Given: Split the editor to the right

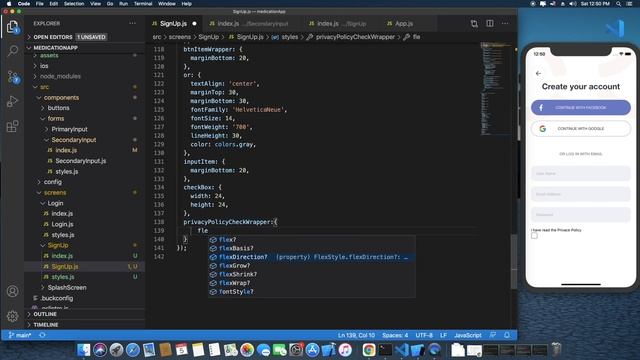Looking at the screenshot, I should point(490,23).
